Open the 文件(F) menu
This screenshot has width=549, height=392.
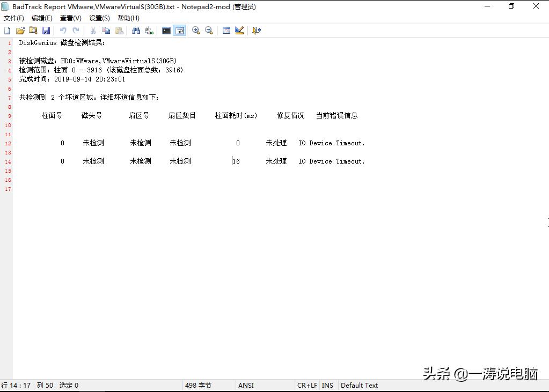point(13,18)
